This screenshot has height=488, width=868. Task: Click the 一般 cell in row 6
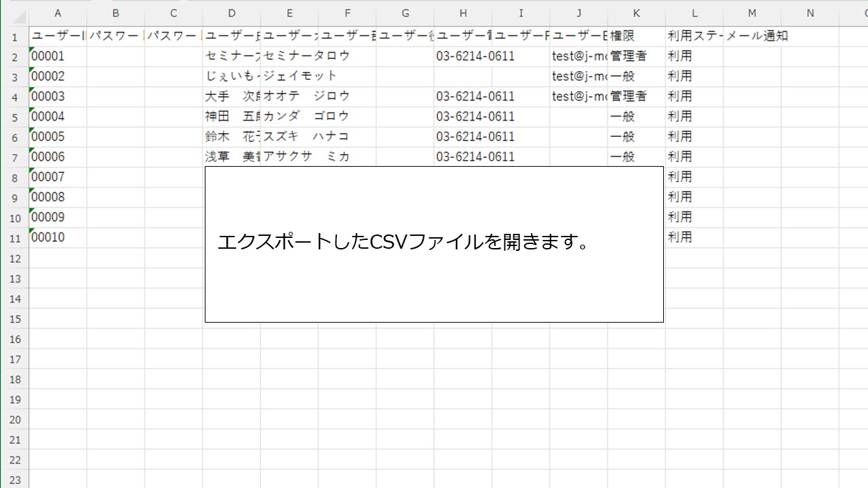tap(637, 137)
